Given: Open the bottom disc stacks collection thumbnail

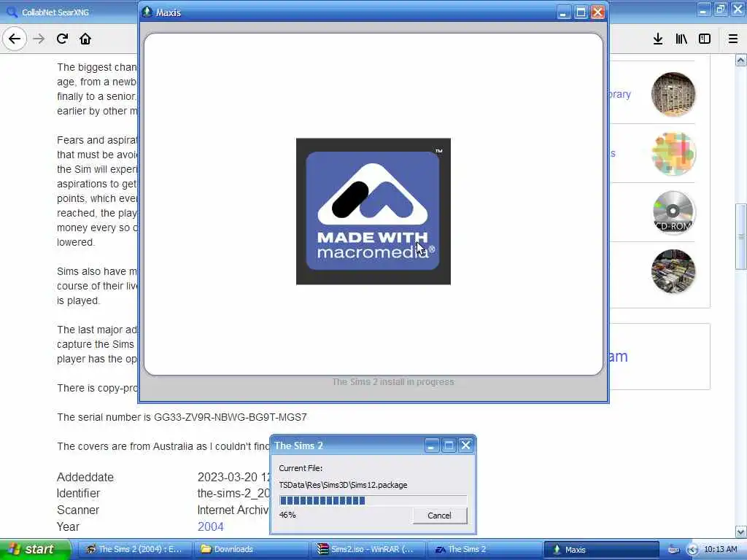Looking at the screenshot, I should pyautogui.click(x=673, y=271).
